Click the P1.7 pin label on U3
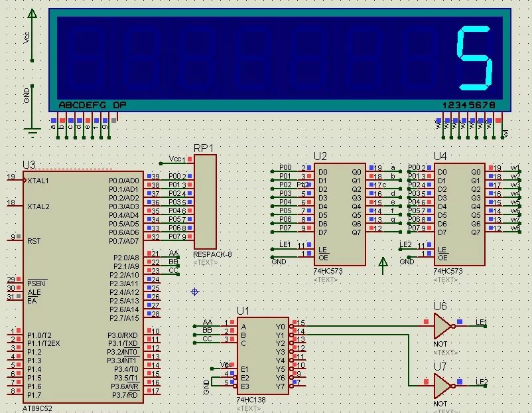This screenshot has width=532, height=413. [34, 395]
